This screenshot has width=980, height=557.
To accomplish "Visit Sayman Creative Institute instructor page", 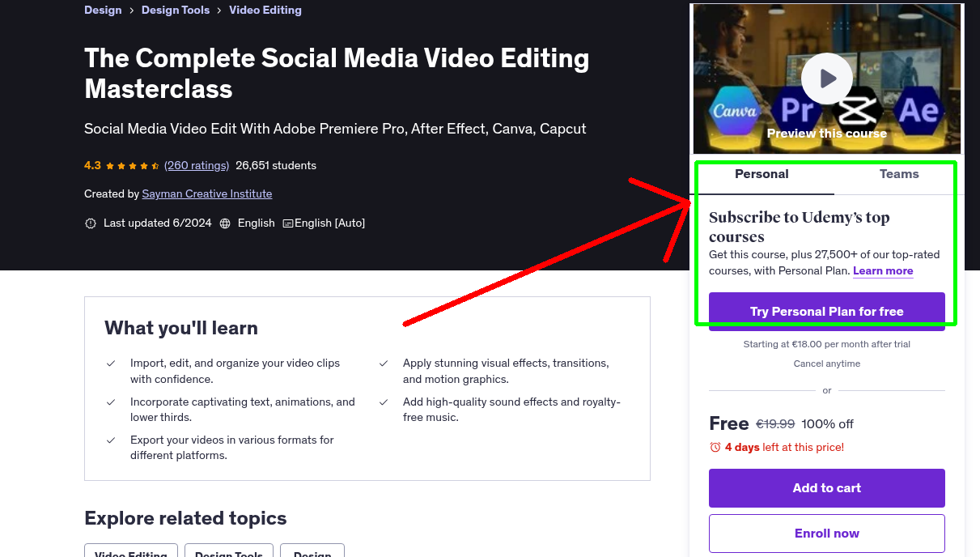I will click(x=207, y=193).
